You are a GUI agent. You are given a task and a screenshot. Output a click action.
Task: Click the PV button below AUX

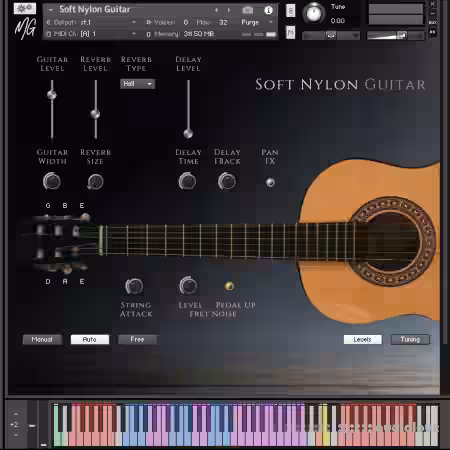pos(433,32)
